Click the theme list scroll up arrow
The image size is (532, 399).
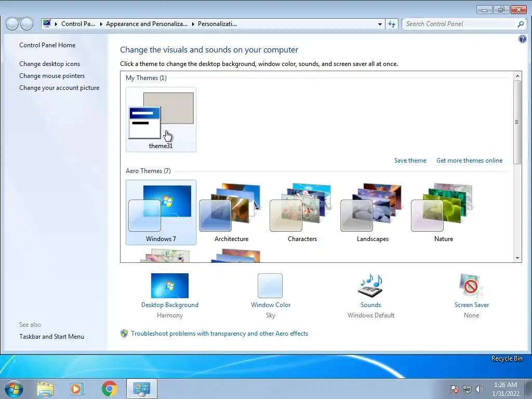517,76
